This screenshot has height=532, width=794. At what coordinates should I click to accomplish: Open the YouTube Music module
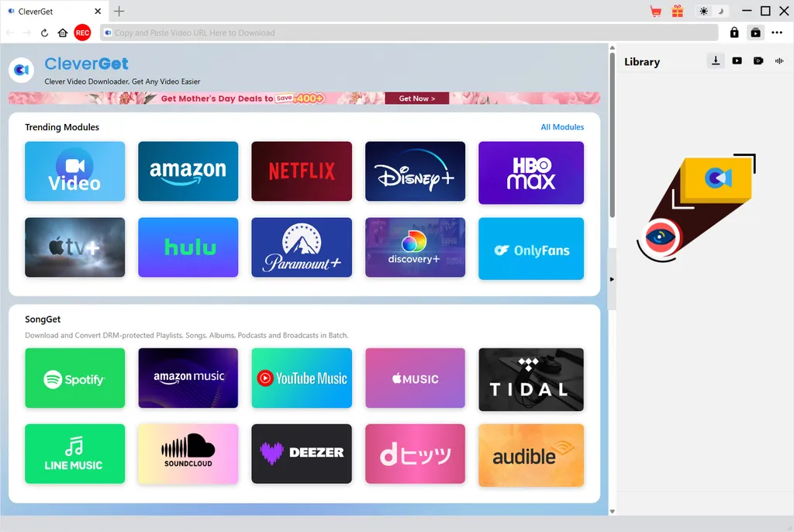(x=302, y=378)
